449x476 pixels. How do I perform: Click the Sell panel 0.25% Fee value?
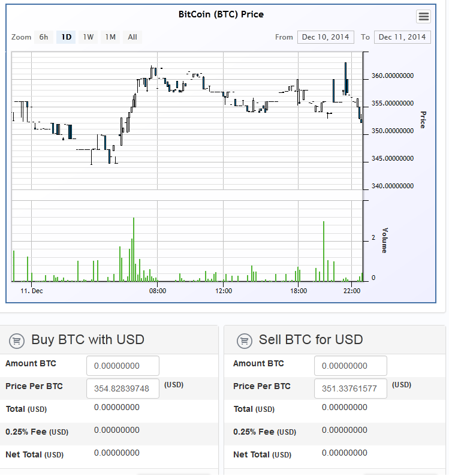(x=345, y=430)
